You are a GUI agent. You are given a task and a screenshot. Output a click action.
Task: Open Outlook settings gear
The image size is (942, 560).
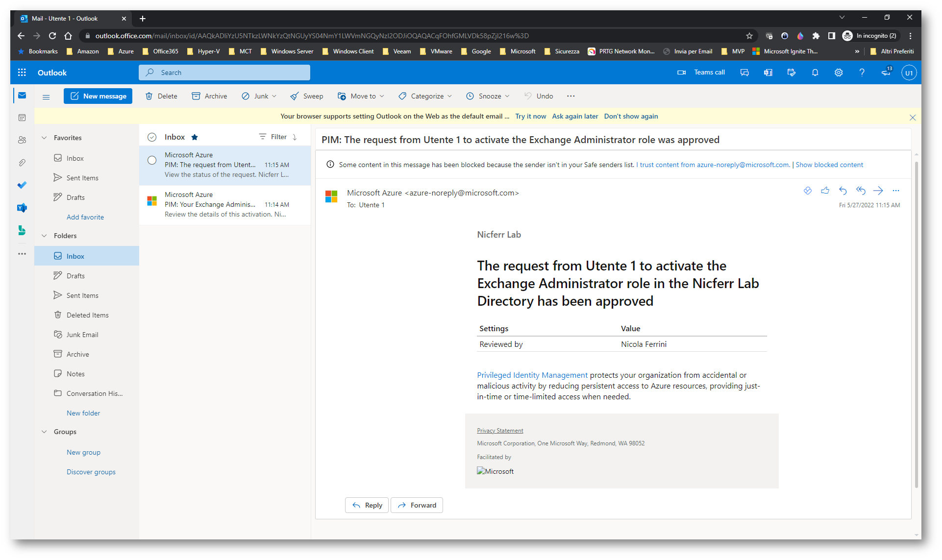[x=839, y=73]
